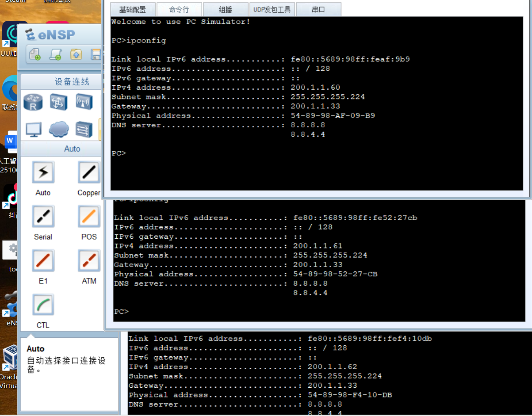Click IPv4 address 200.1.1.61 line
The height and width of the screenshot is (416, 532).
pyautogui.click(x=228, y=246)
